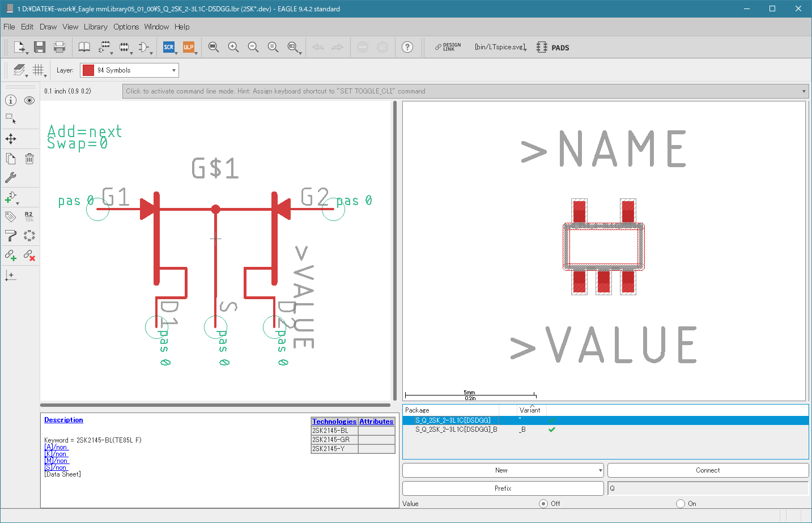This screenshot has width=812, height=523.
Task: Click the Prefix Q text field
Action: (708, 488)
